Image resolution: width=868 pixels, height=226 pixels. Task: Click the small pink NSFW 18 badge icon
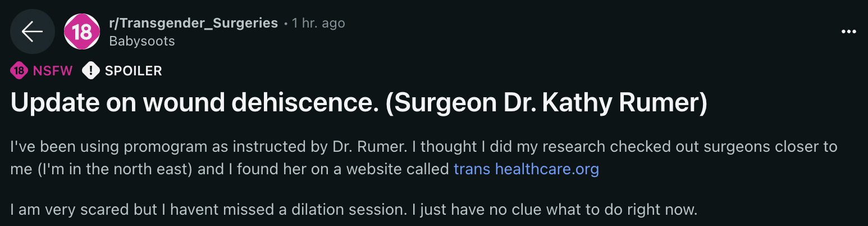click(19, 71)
